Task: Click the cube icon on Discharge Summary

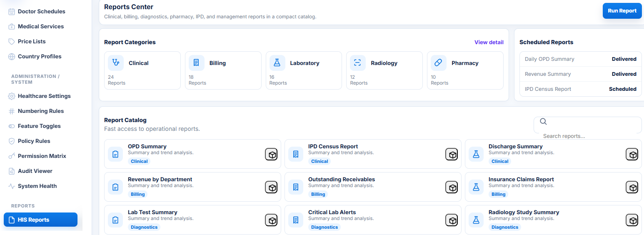Action: (x=632, y=154)
